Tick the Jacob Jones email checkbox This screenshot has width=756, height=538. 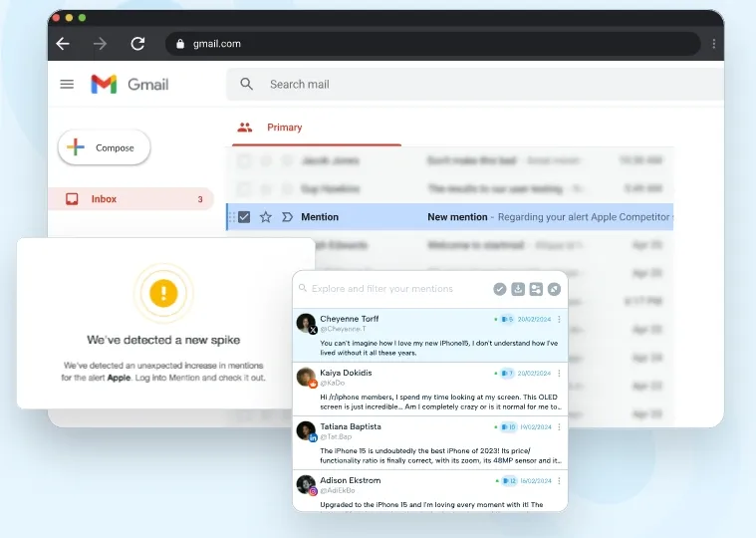click(244, 160)
